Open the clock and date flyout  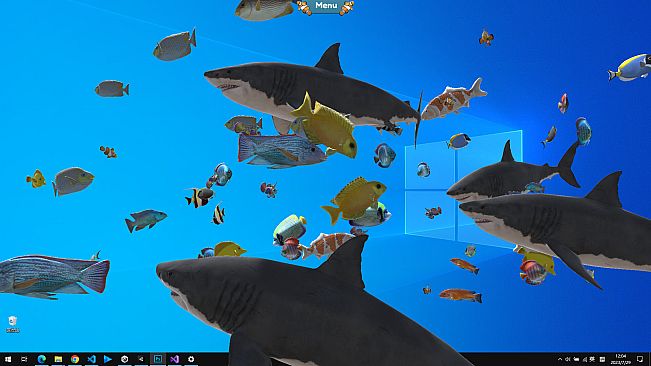[621, 359]
